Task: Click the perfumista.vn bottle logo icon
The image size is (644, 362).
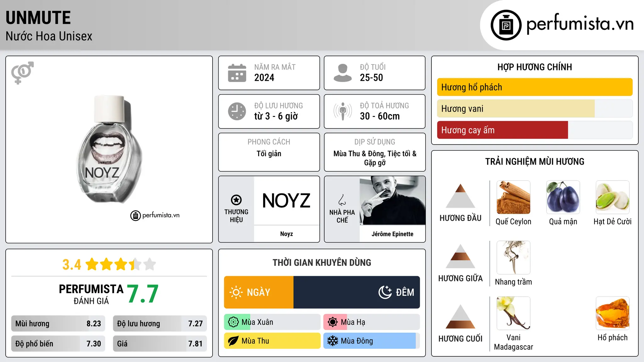Action: tap(506, 25)
